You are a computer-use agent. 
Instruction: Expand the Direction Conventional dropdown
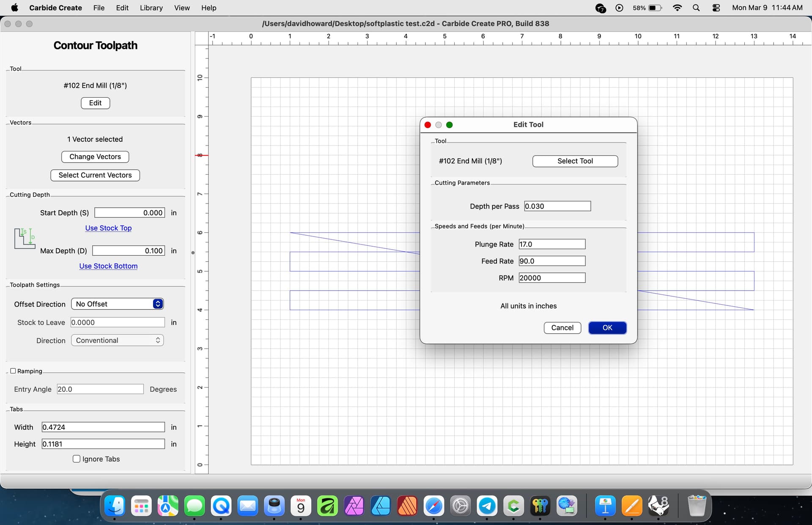(117, 341)
